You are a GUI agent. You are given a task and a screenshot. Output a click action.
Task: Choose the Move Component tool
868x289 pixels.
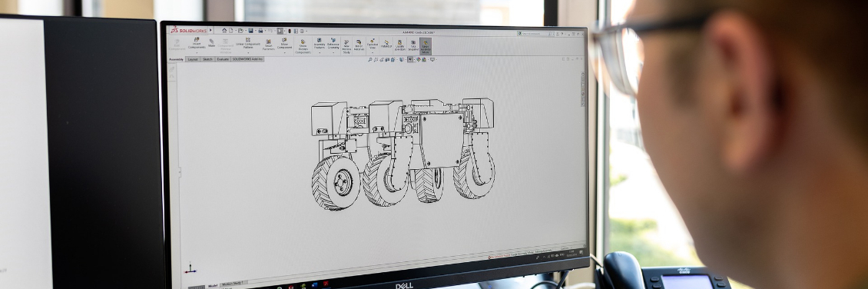point(284,45)
